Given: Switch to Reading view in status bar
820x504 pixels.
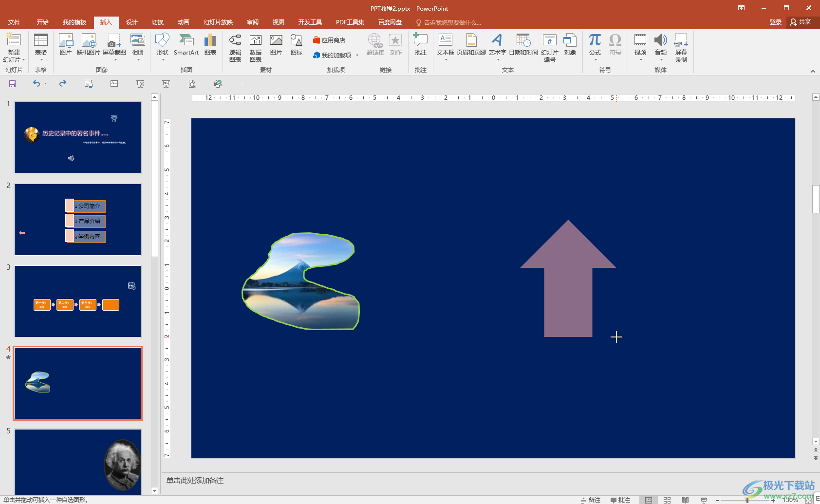Looking at the screenshot, I should 685,500.
